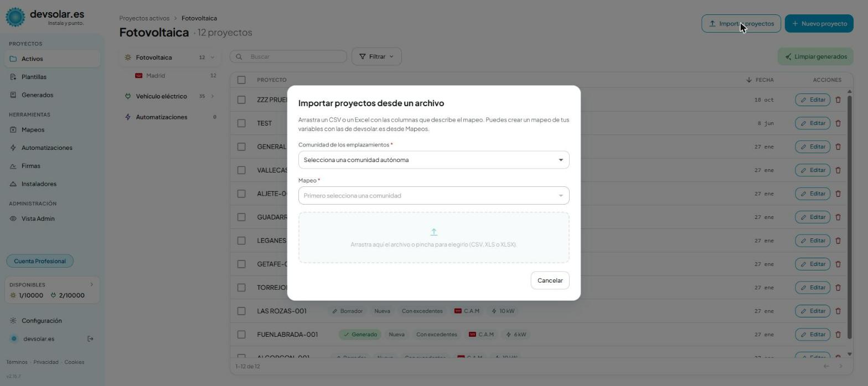Delete the TEST project dated 8 jun
This screenshot has height=386, width=868.
tap(838, 123)
